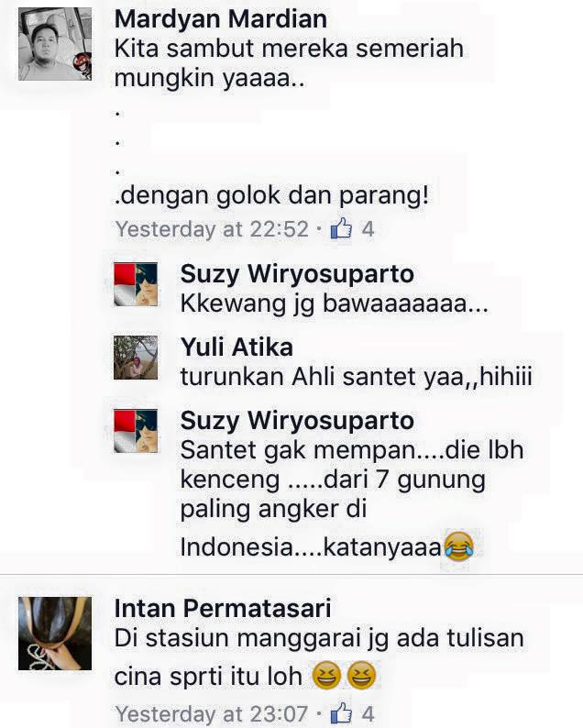Open Intan Permatasari's profile picture
The height and width of the screenshot is (728, 583).
click(x=55, y=634)
